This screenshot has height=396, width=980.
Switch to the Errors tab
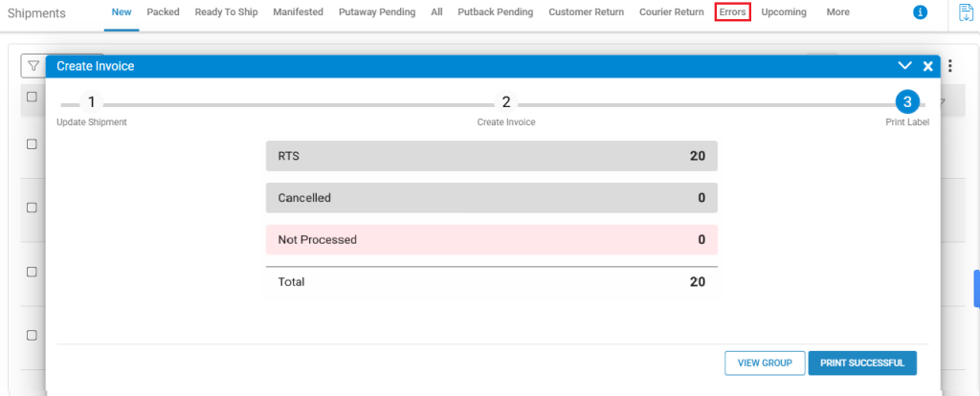(733, 12)
